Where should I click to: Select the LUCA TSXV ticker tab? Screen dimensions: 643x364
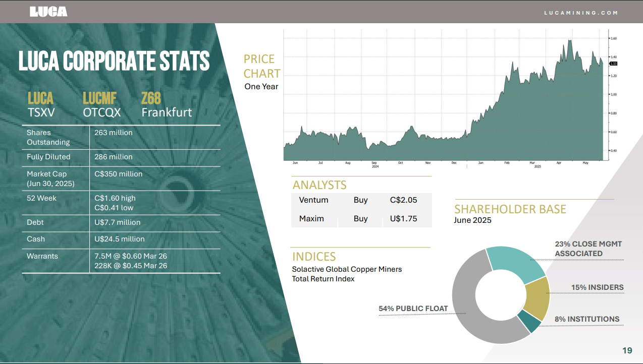(41, 104)
